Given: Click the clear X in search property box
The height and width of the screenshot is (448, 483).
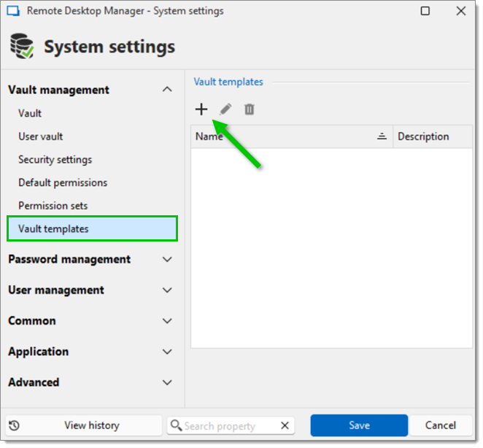Looking at the screenshot, I should (285, 426).
